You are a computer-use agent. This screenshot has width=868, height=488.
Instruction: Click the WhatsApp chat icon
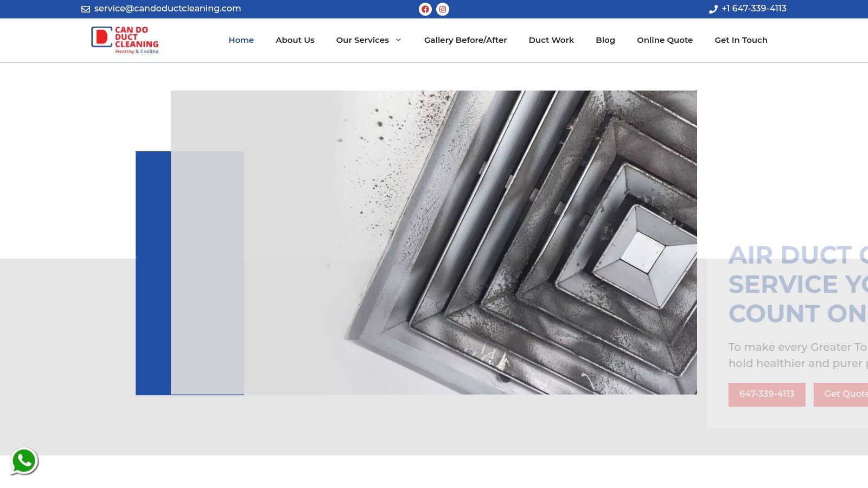pyautogui.click(x=24, y=461)
